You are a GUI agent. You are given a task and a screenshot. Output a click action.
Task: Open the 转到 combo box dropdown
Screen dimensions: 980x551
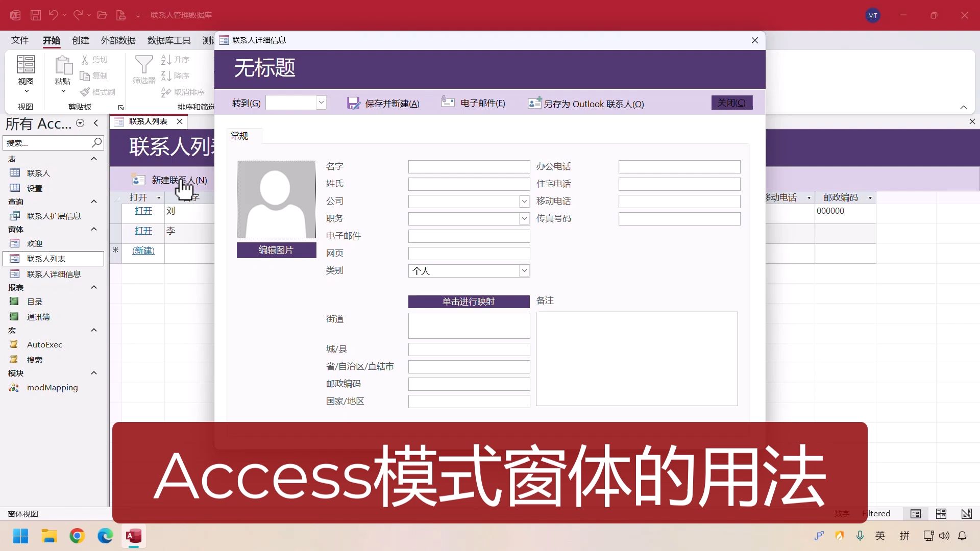321,103
